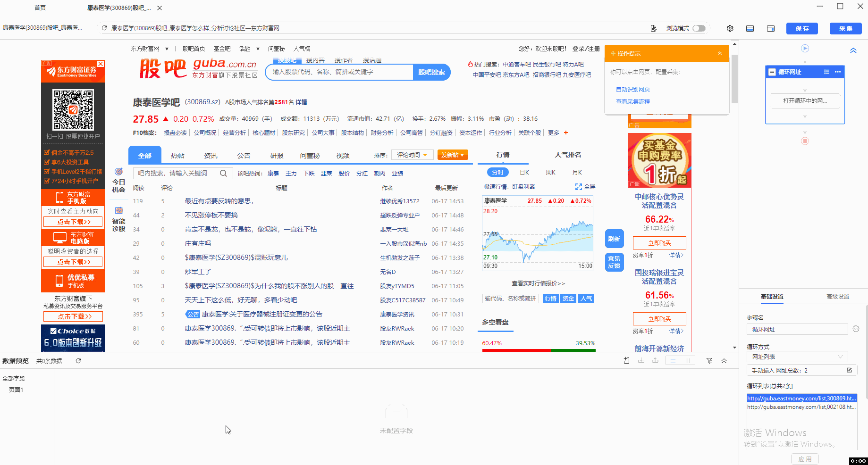
Task: Open post 最近有点要反转的意思
Action: [219, 201]
